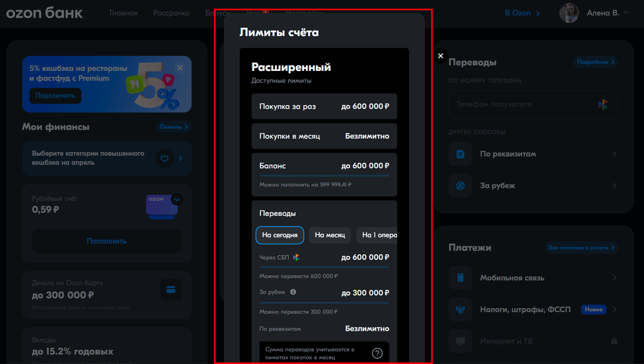Click the 'За рубеж' limit progress bar
The height and width of the screenshot is (364, 644).
click(x=324, y=303)
